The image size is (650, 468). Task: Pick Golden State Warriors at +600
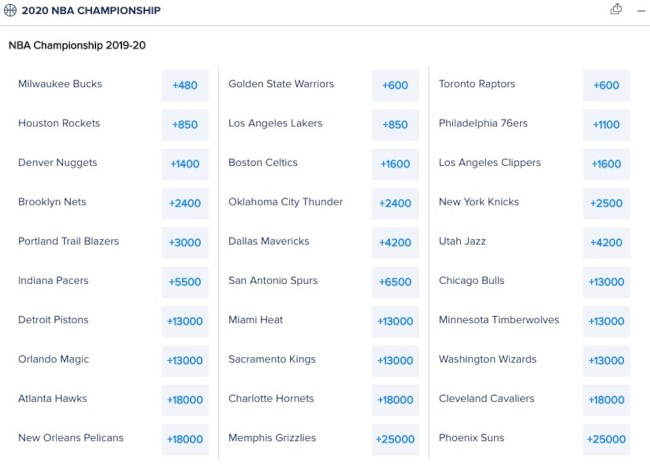[x=395, y=85]
